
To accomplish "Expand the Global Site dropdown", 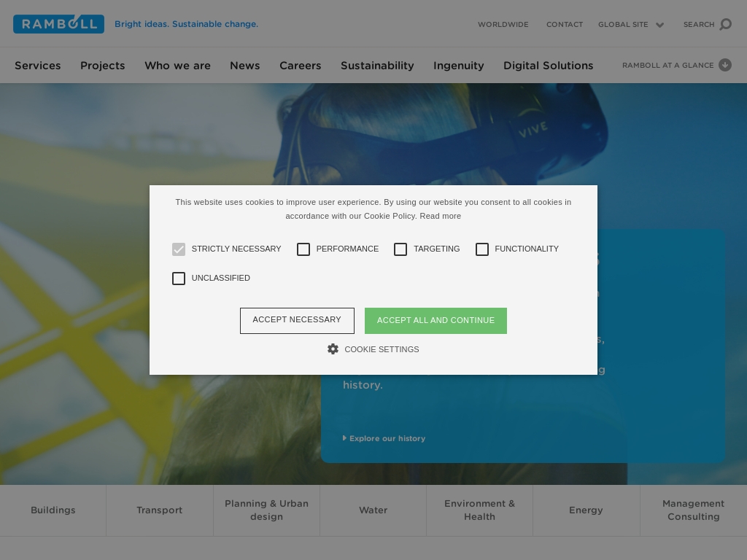I will 631,25.
